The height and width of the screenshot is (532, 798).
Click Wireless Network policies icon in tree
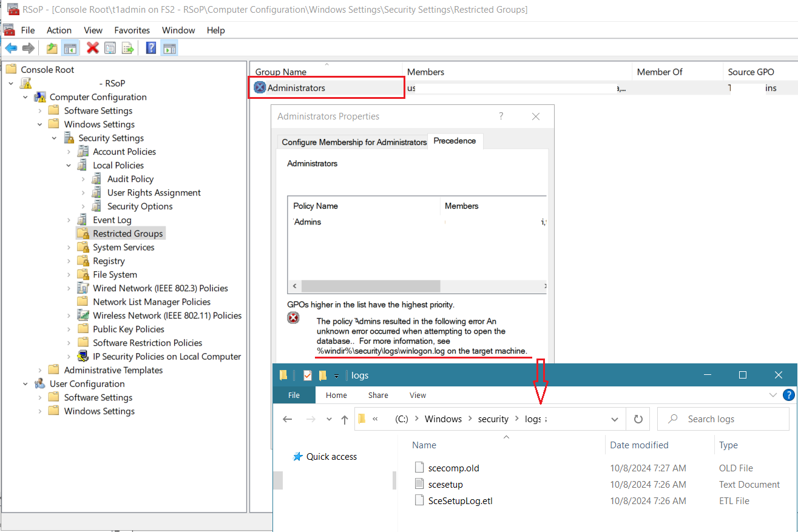coord(83,315)
